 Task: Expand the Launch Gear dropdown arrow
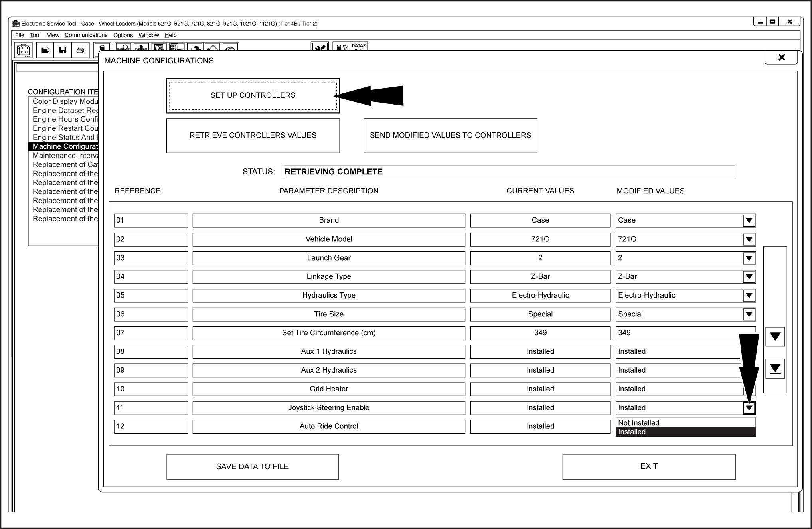[x=749, y=258]
